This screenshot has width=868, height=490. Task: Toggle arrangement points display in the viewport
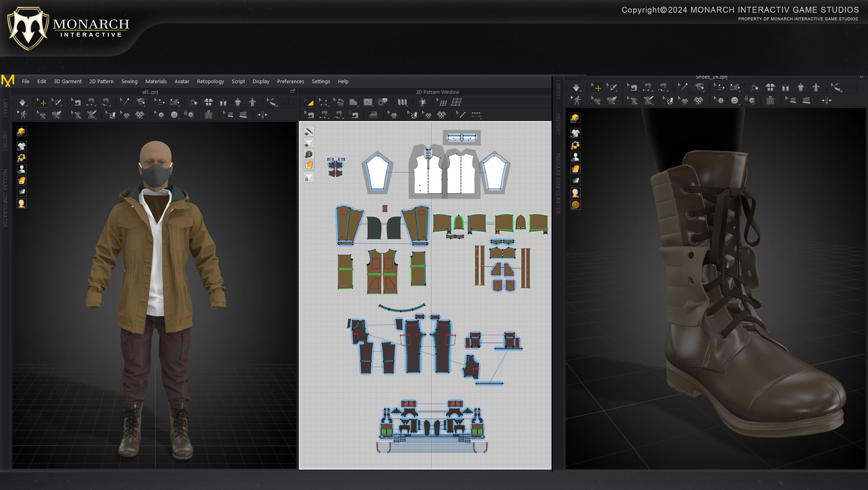tap(21, 157)
